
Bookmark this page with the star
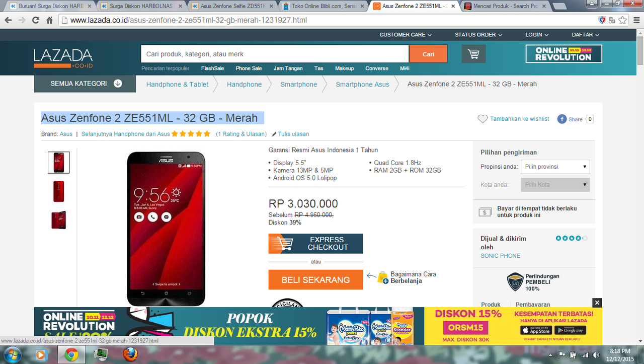(x=623, y=20)
